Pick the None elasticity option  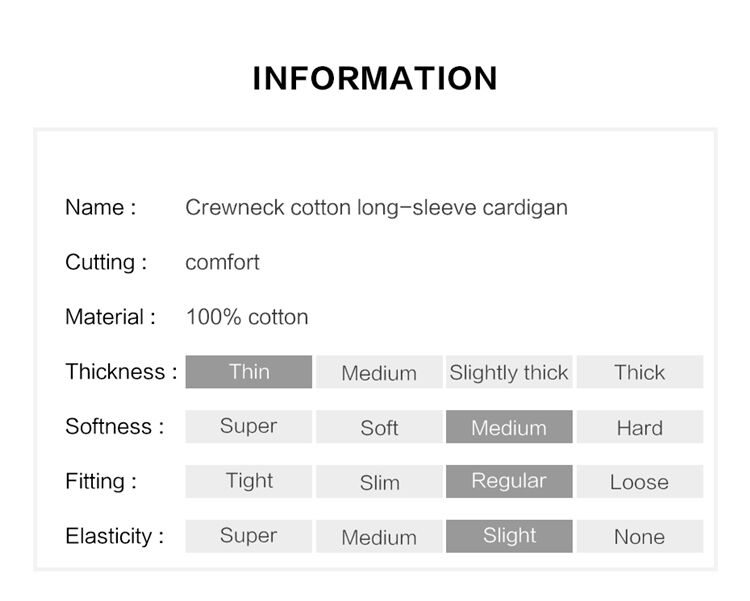[640, 536]
